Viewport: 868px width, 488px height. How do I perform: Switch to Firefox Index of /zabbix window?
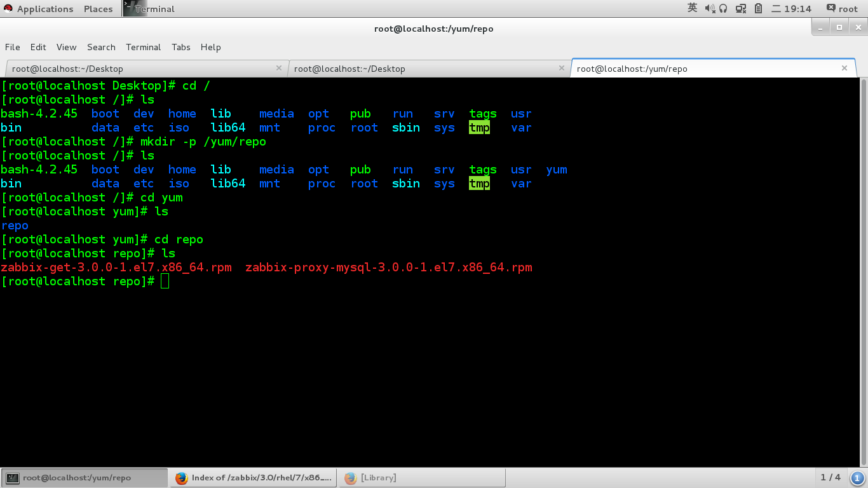click(254, 478)
